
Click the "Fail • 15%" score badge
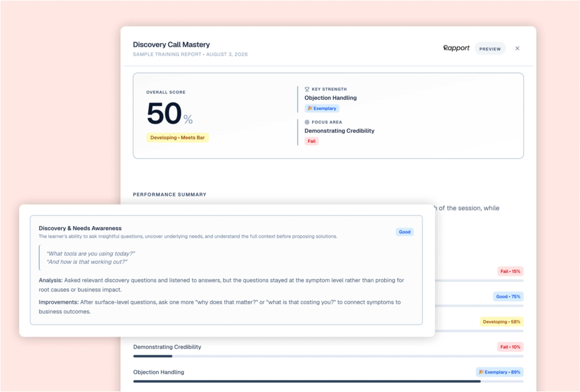pyautogui.click(x=510, y=271)
